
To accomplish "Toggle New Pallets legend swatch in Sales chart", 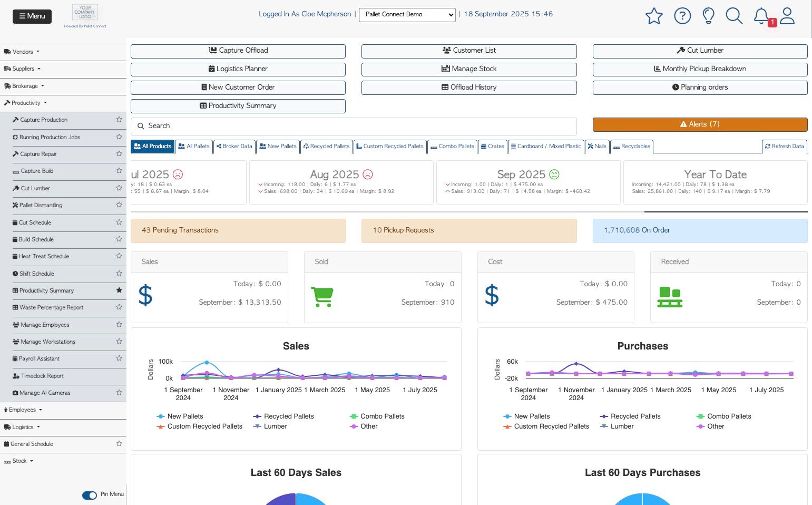I will 161,416.
